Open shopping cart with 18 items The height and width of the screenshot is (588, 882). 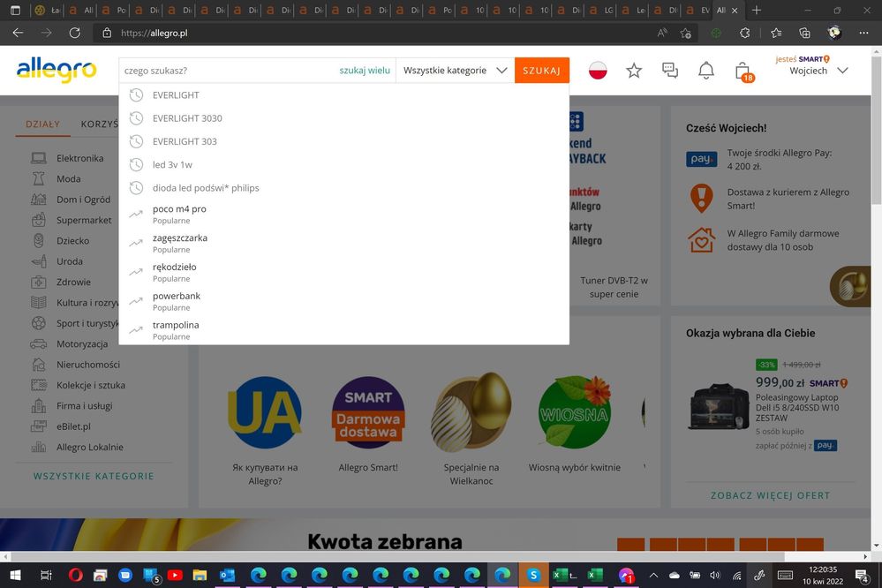tap(743, 72)
